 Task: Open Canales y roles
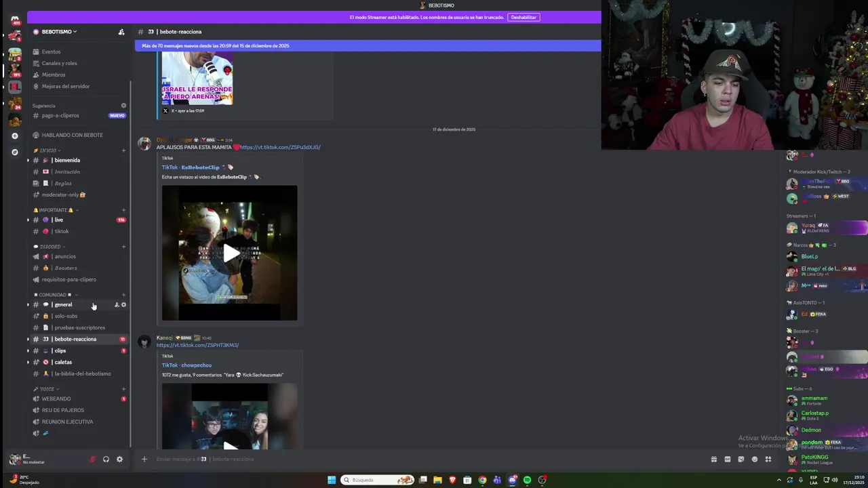click(59, 63)
